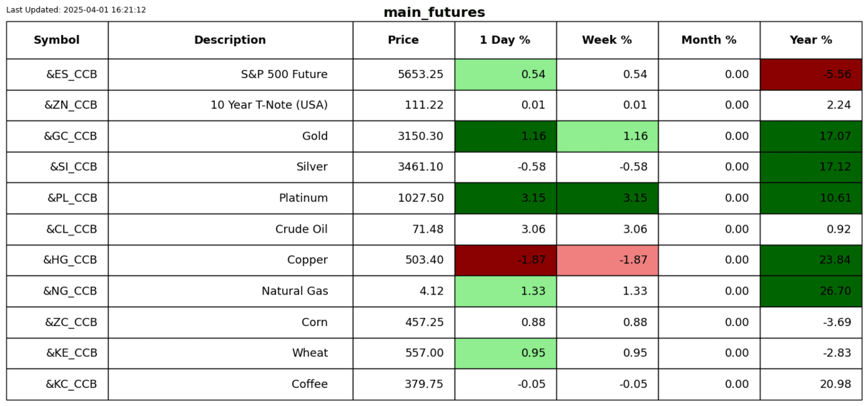The image size is (868, 406).
Task: Select the Crude Oil price 71.48
Action: 427,229
